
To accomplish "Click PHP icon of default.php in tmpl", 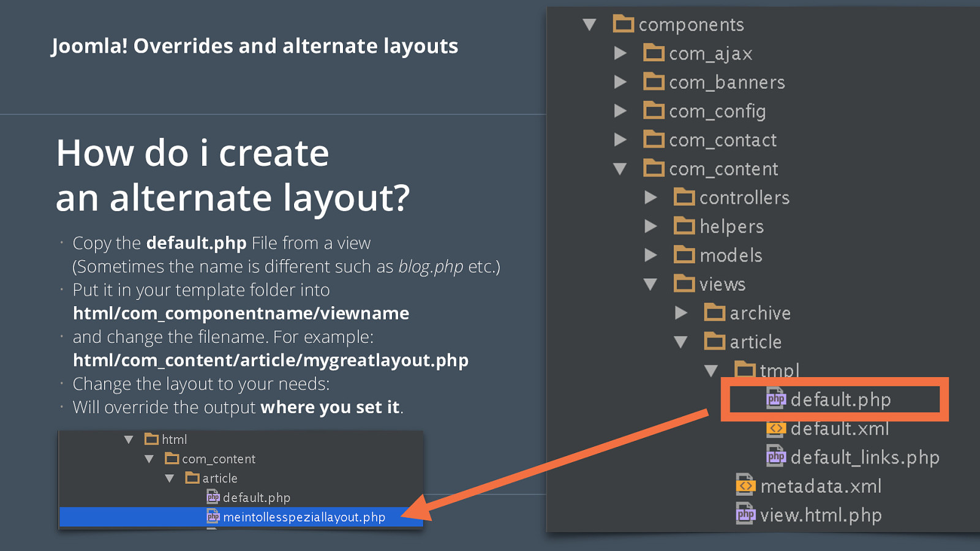I will pyautogui.click(x=776, y=399).
